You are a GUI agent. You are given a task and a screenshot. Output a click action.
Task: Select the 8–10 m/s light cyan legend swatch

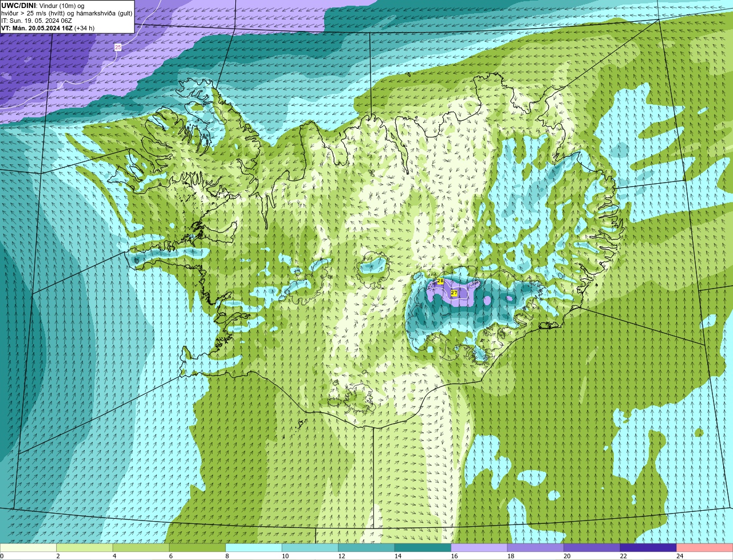click(254, 547)
